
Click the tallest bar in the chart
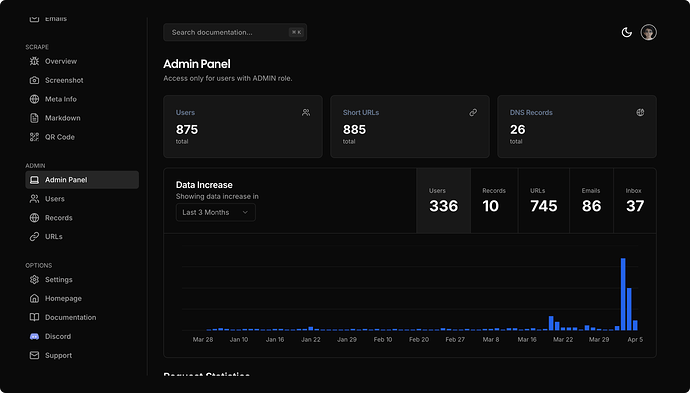[x=623, y=294]
